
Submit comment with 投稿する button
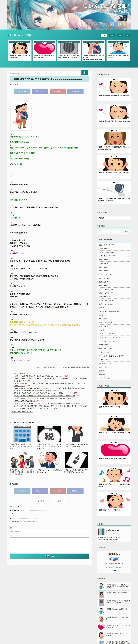(49, 556)
